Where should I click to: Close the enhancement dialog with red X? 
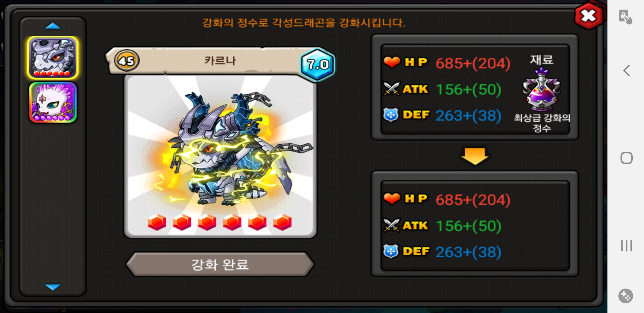click(x=588, y=16)
